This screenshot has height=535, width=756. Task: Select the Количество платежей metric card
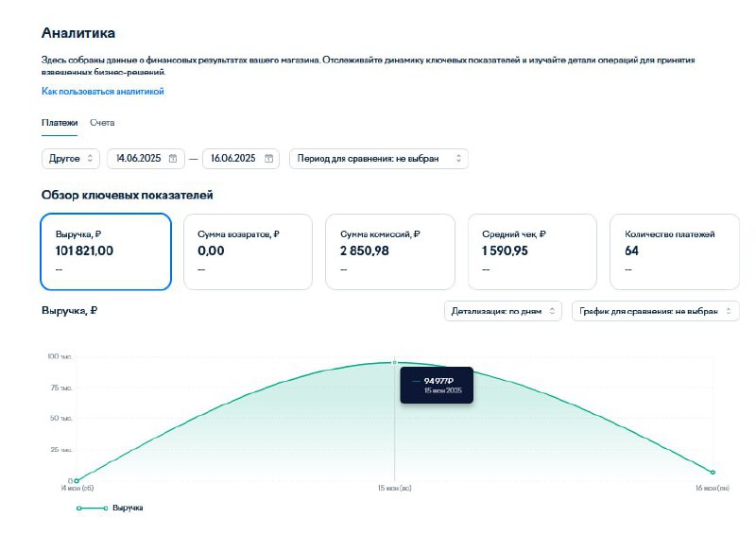point(675,251)
